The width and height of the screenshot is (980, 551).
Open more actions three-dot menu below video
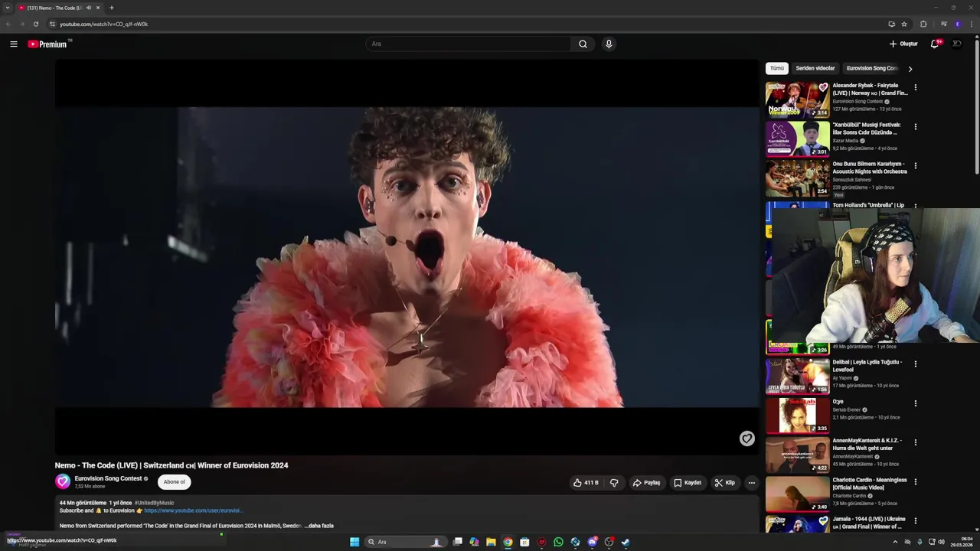pos(751,483)
